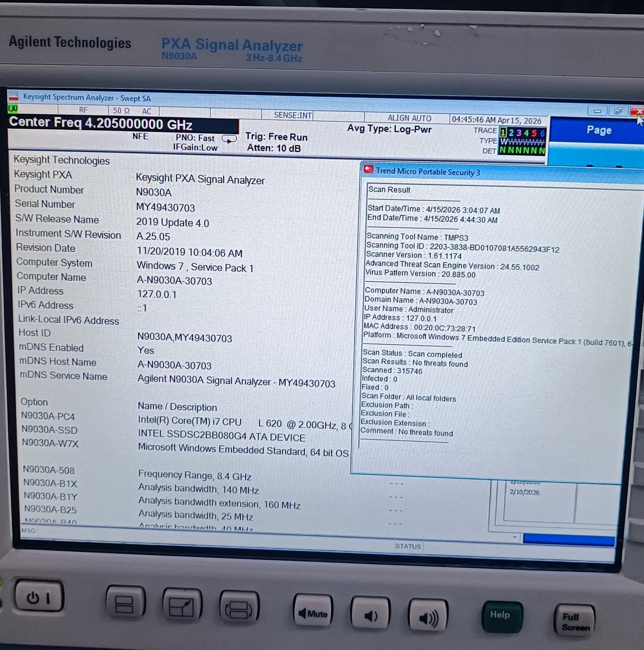Viewport: 644px width, 650px height.
Task: Click the ALIGN AUTO indicator
Action: 409,118
